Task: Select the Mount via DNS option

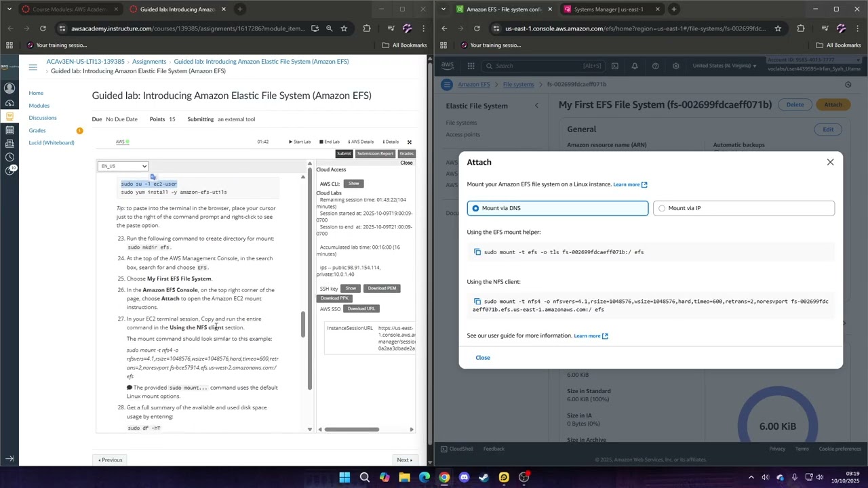Action: tap(557, 208)
